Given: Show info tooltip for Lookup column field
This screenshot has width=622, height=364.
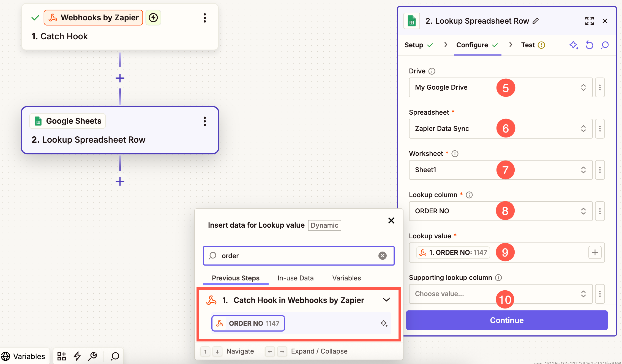Looking at the screenshot, I should pyautogui.click(x=469, y=195).
